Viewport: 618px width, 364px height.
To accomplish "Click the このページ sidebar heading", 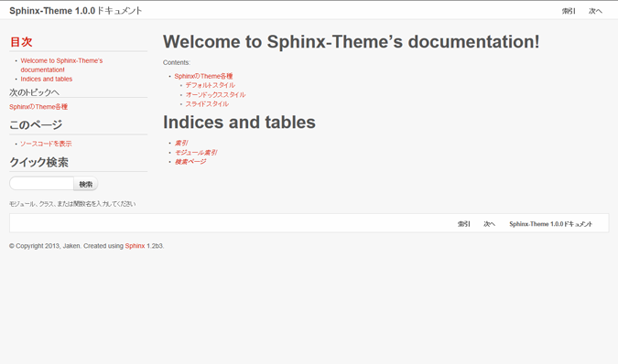I will (36, 124).
